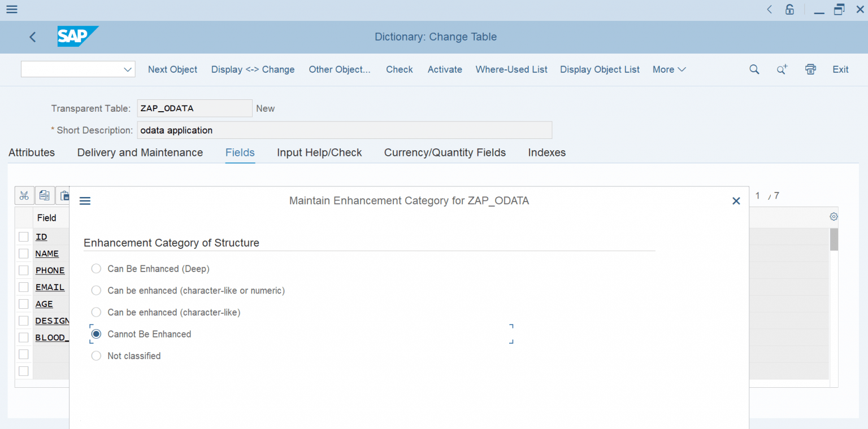
Task: Open the hamburger menu in the dialog
Action: (x=85, y=200)
